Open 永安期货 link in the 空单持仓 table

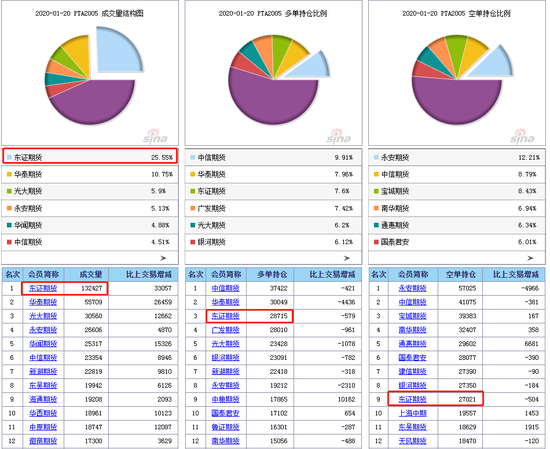point(412,288)
